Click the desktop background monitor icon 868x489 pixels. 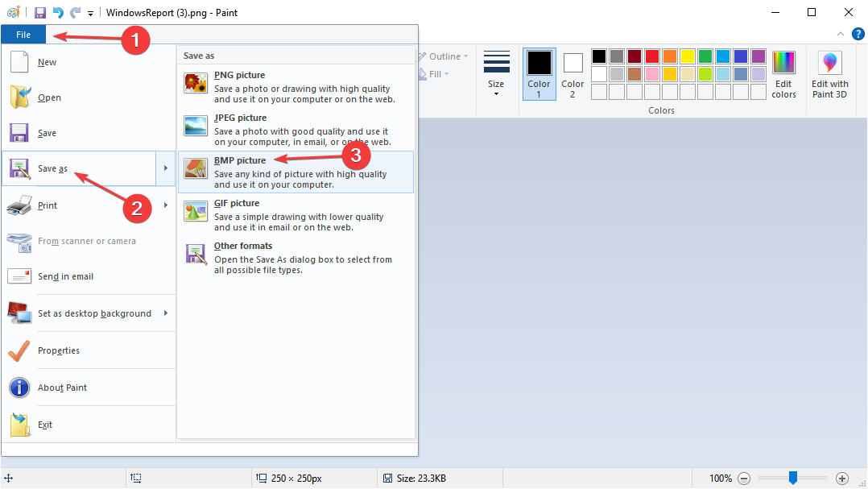point(19,313)
